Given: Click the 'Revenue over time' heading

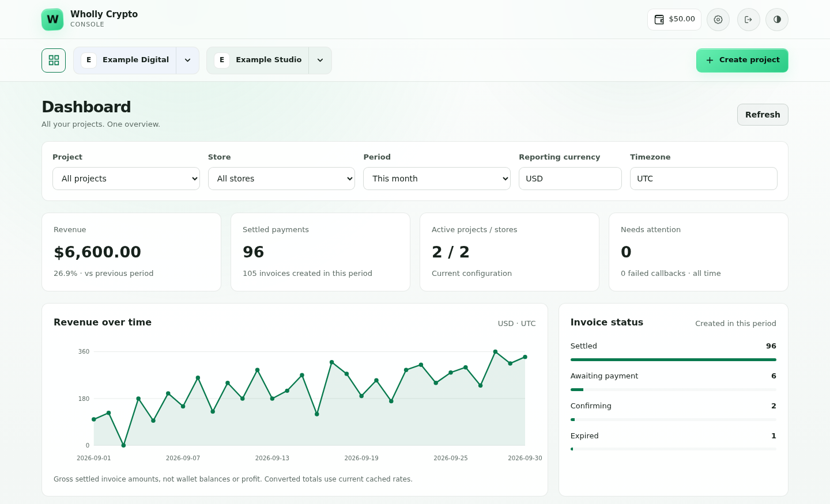Looking at the screenshot, I should 103,323.
